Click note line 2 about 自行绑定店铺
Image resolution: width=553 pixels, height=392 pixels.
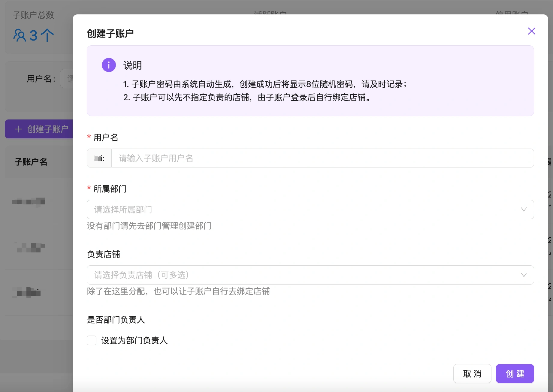(x=248, y=97)
